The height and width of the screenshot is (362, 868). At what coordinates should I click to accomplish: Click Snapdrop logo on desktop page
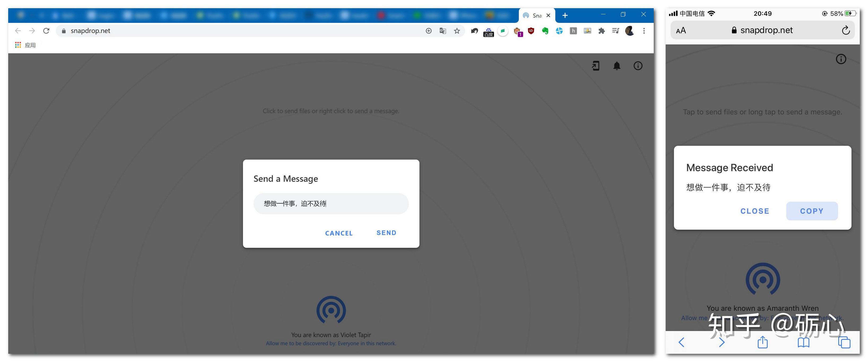pos(331,310)
